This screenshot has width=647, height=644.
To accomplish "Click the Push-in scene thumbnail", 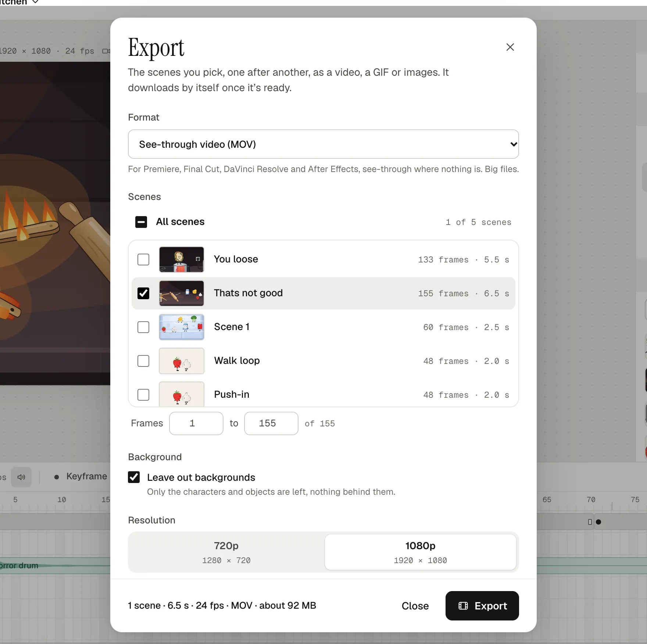I will click(x=182, y=394).
